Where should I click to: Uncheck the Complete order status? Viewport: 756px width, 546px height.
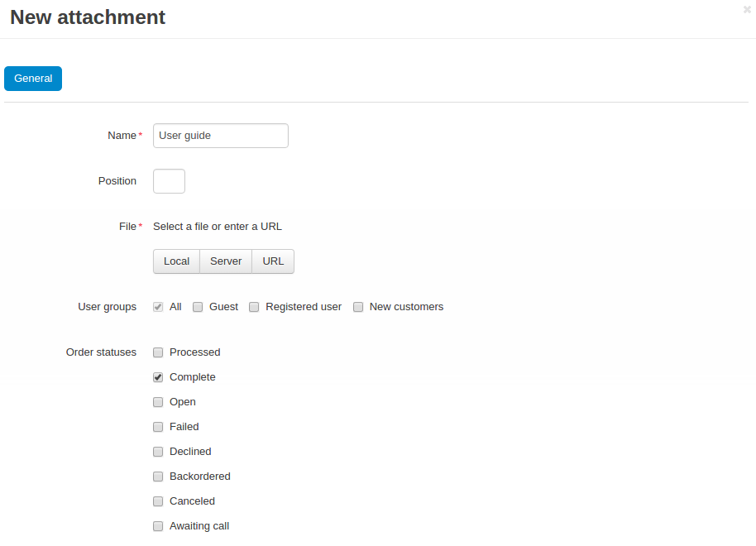(158, 377)
